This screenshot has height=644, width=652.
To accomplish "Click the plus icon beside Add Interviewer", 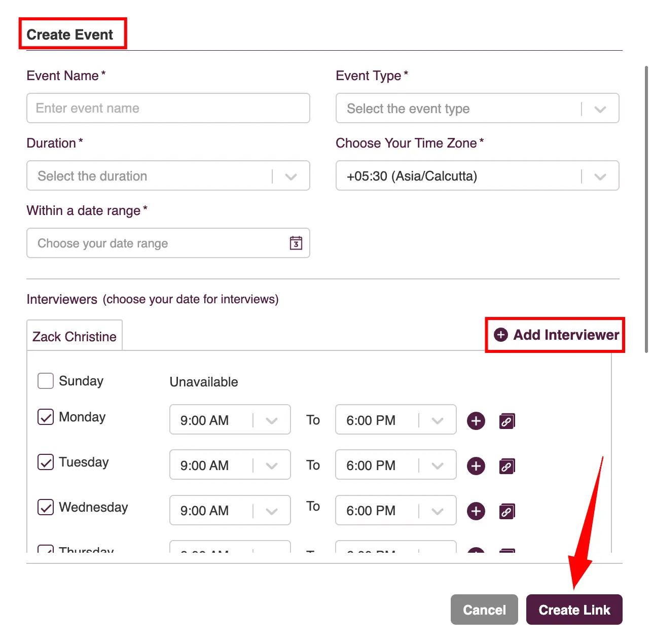I will 501,335.
